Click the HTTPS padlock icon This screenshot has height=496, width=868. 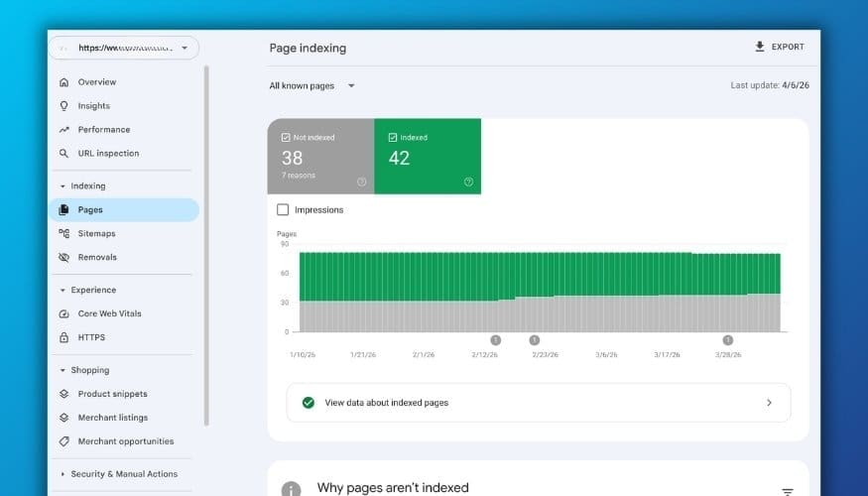pos(64,337)
